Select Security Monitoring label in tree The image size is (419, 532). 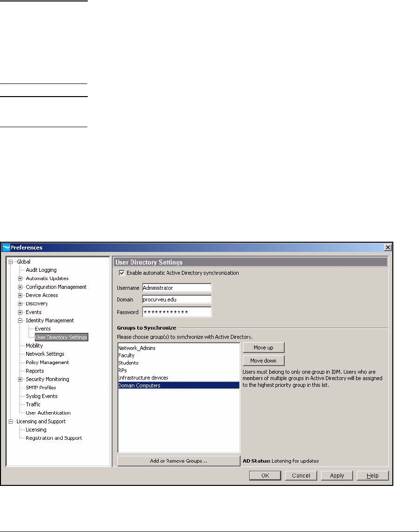tap(47, 379)
